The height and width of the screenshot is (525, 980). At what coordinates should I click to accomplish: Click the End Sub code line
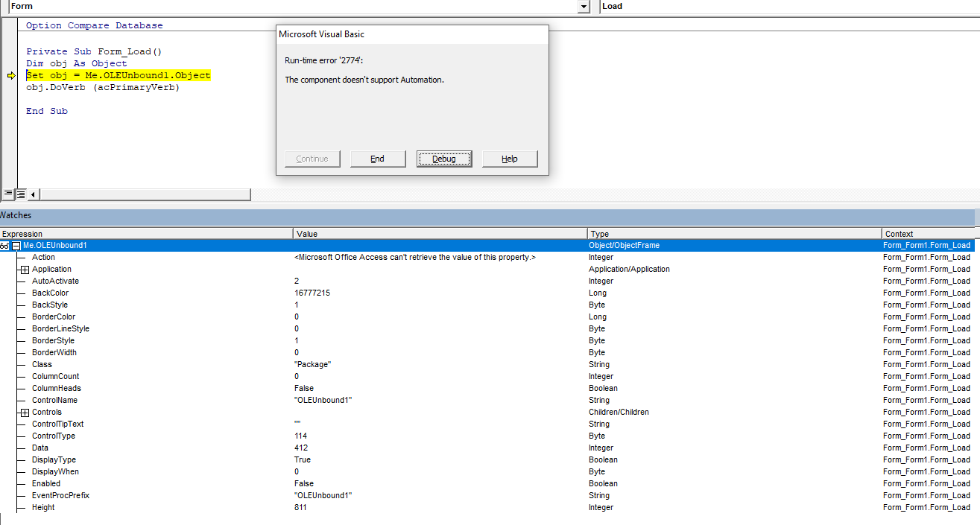tap(47, 112)
